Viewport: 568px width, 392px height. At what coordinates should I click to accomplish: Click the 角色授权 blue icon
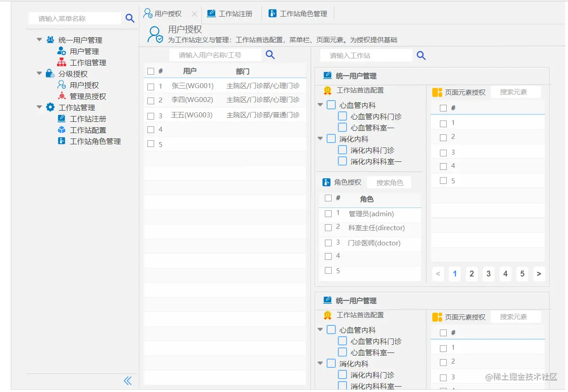[x=327, y=183]
